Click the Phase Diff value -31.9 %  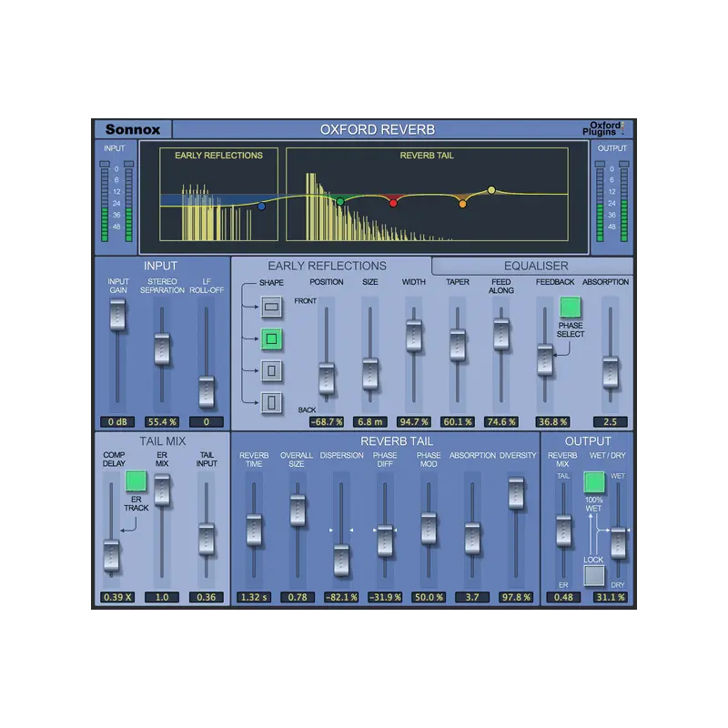385,598
